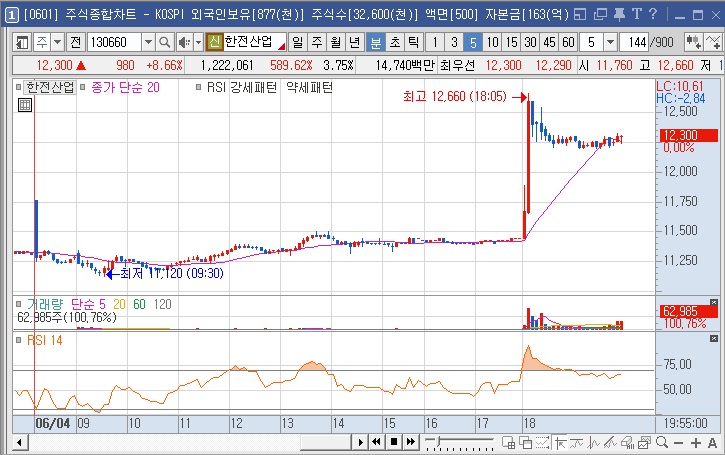Choose the highlighted 5 minute interval
Image resolution: width=725 pixels, height=455 pixels.
click(x=473, y=43)
